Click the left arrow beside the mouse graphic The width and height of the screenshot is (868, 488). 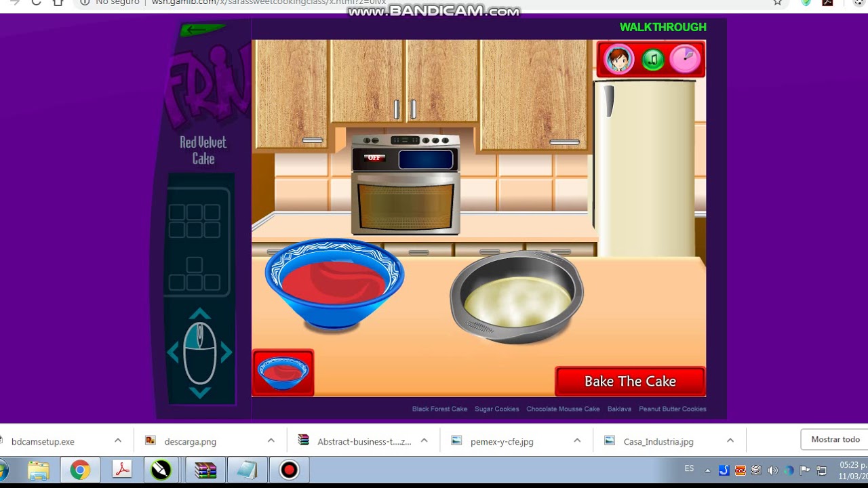click(x=173, y=352)
